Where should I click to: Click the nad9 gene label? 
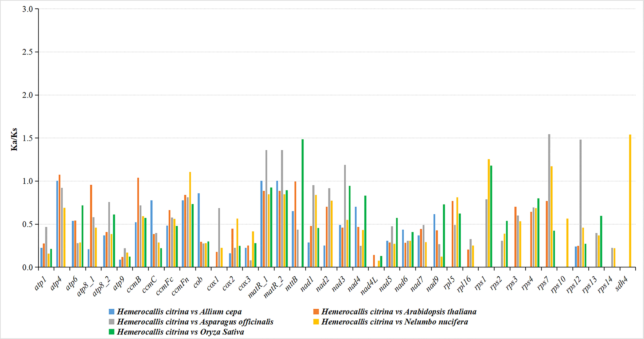click(433, 284)
